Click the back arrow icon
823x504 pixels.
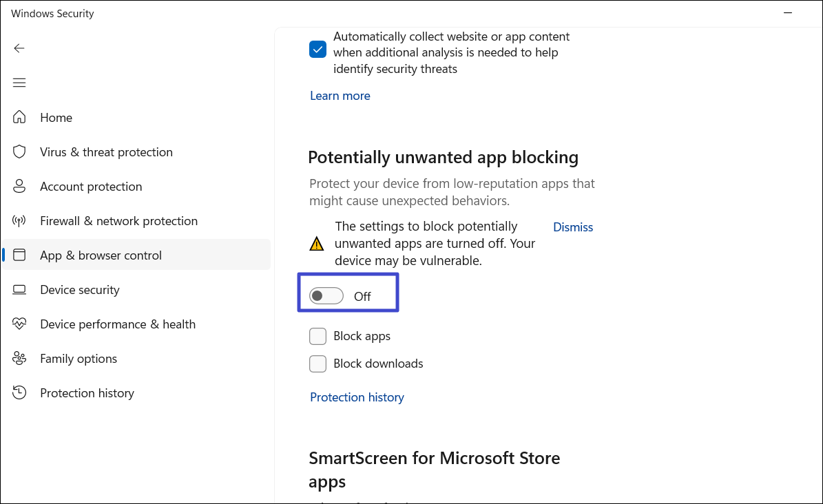[x=19, y=48]
